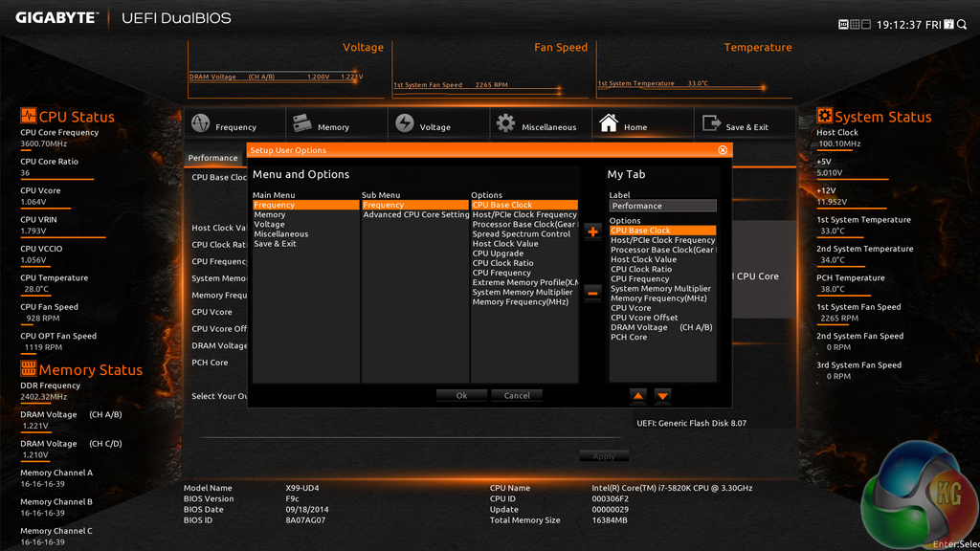
Task: Click the Label field containing Performance
Action: click(662, 206)
